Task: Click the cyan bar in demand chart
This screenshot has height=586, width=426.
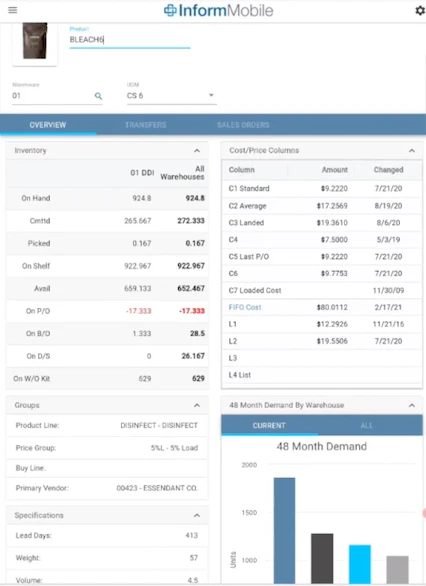Action: tap(360, 564)
